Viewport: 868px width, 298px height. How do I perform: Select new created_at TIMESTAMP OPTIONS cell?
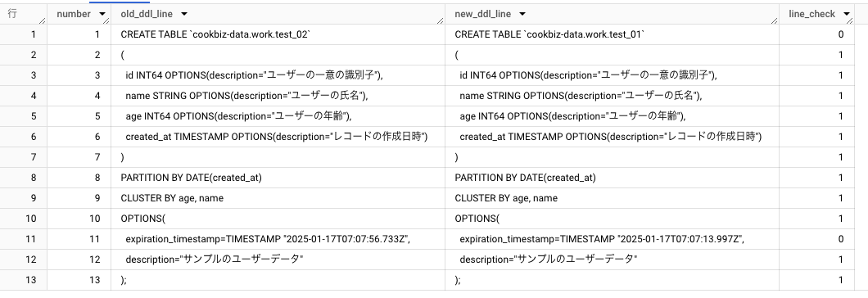pyautogui.click(x=613, y=137)
